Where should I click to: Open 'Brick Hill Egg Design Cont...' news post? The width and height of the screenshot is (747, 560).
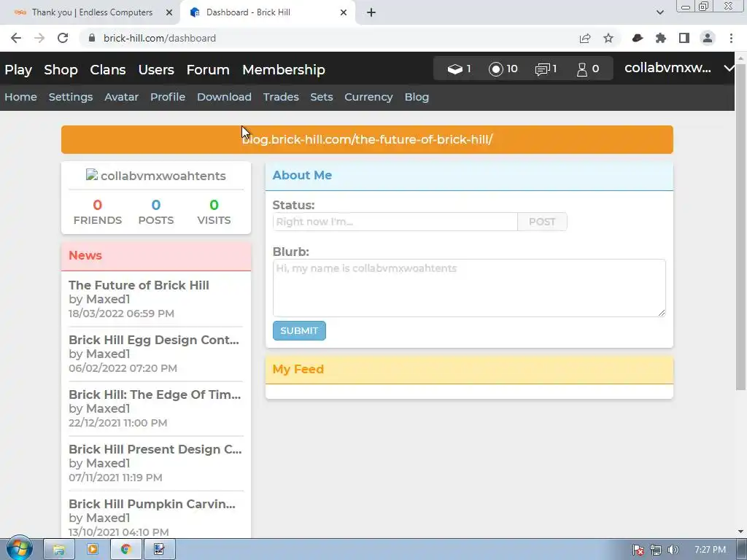tap(154, 340)
